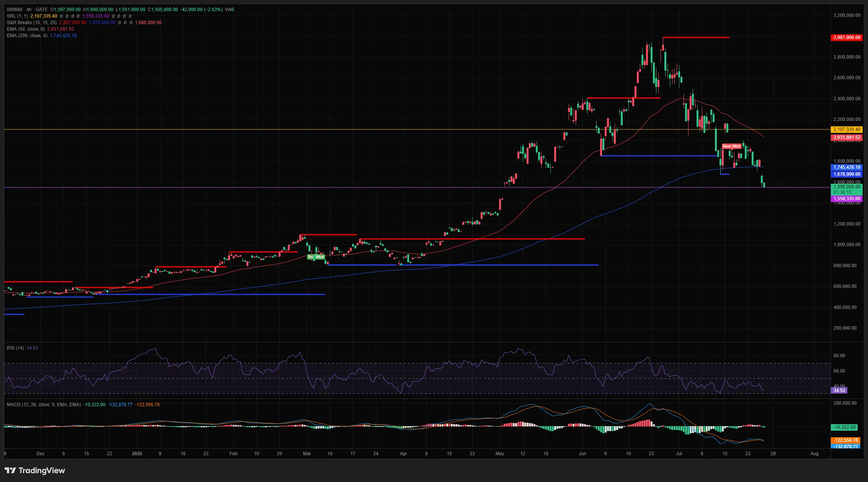
Task: Click the 2026 label on the time axis
Action: [x=137, y=454]
